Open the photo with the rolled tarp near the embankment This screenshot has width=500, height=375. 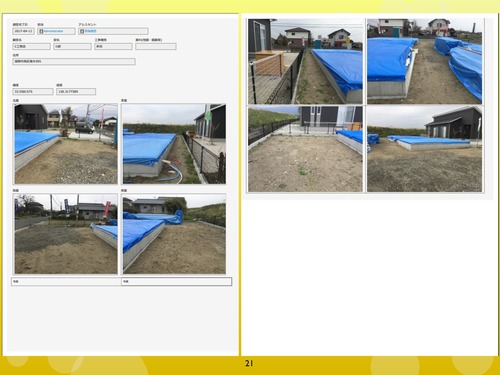tap(174, 234)
